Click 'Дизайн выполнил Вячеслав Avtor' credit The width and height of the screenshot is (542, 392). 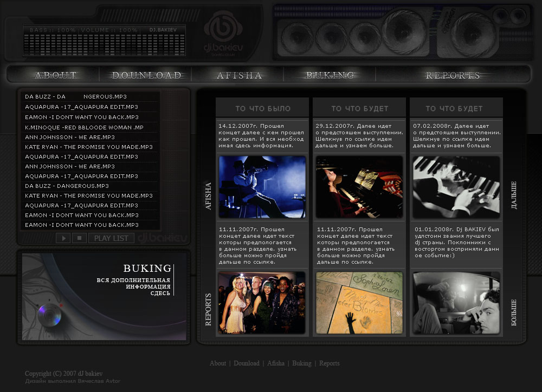pos(73,381)
